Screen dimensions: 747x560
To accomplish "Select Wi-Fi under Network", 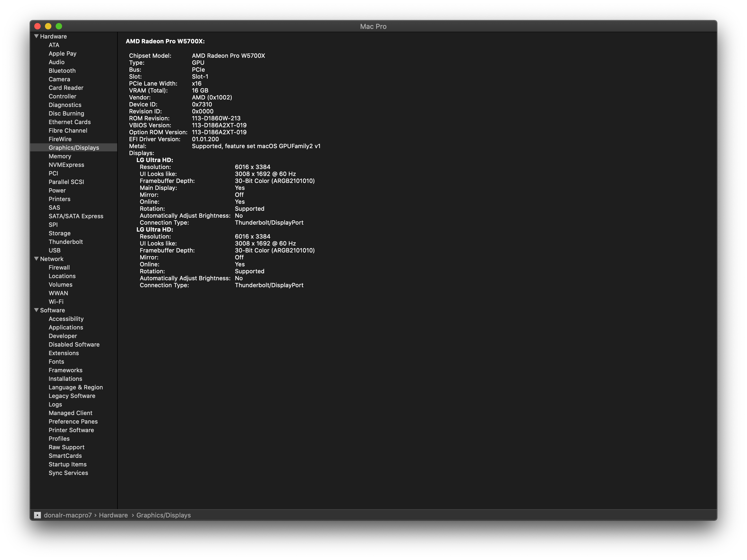I will point(56,302).
